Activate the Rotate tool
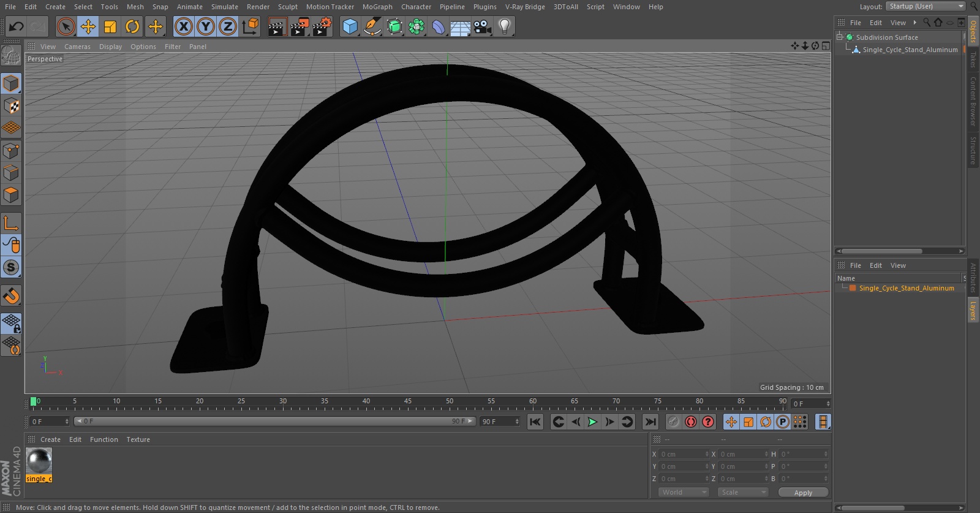Screen dimensions: 980x513 (132, 26)
